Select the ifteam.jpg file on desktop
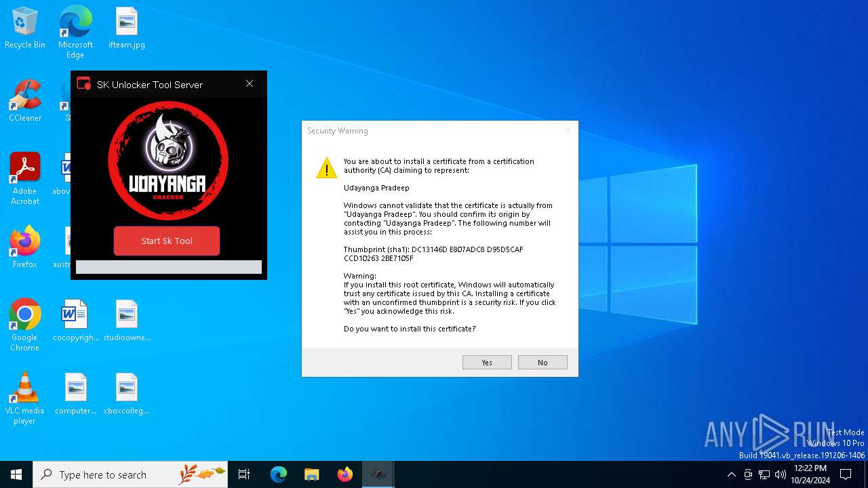This screenshot has height=488, width=868. [x=127, y=28]
